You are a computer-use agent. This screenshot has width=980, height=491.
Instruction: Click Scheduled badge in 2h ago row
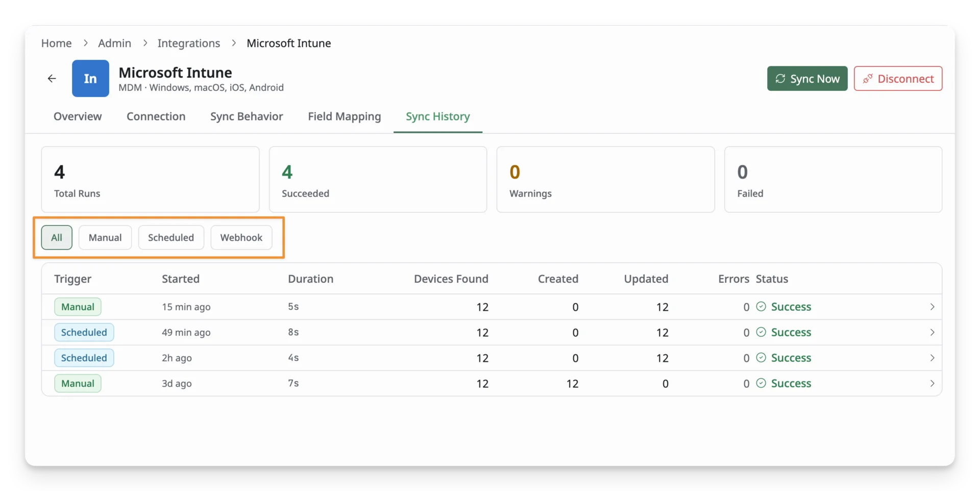(x=84, y=358)
